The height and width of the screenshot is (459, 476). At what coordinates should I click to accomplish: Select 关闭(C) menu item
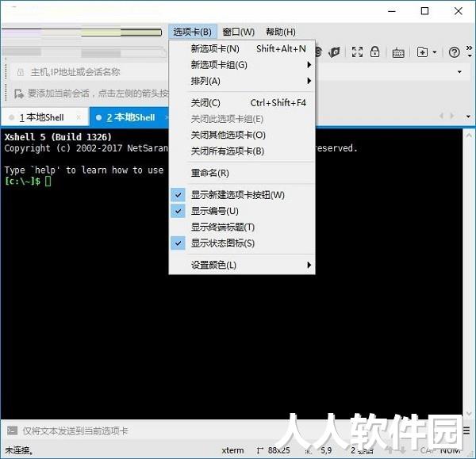point(242,103)
